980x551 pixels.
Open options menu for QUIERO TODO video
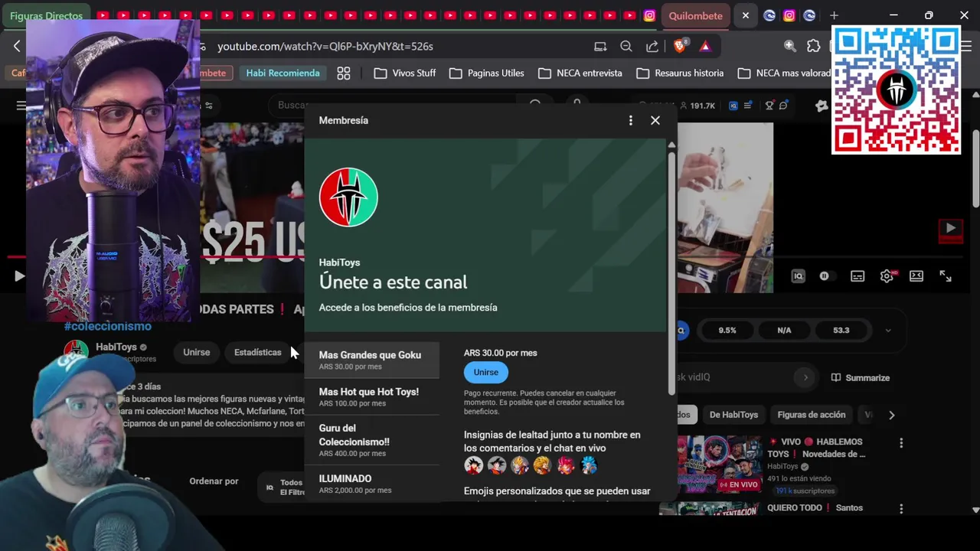point(901,508)
